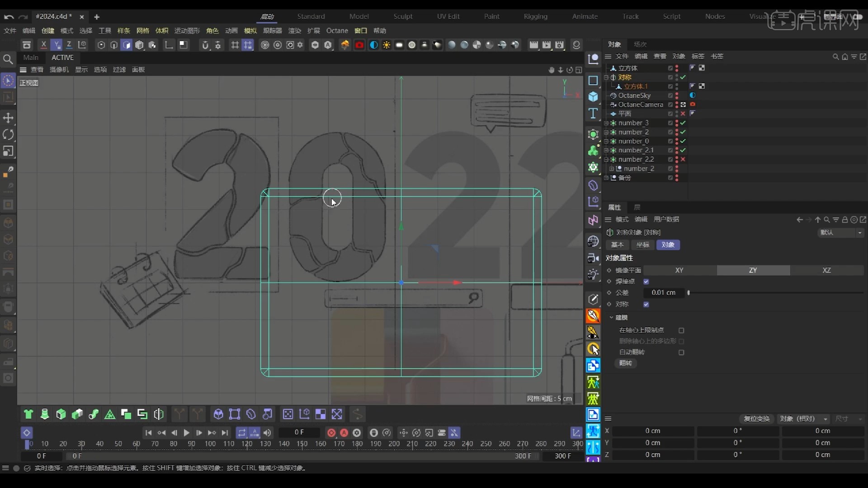This screenshot has width=868, height=488.
Task: Toggle number_0 enable checkmark
Action: [683, 141]
